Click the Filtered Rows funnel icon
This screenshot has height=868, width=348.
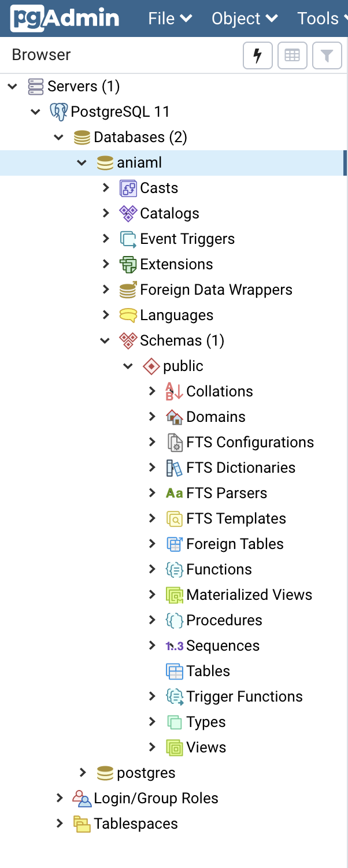click(x=327, y=55)
